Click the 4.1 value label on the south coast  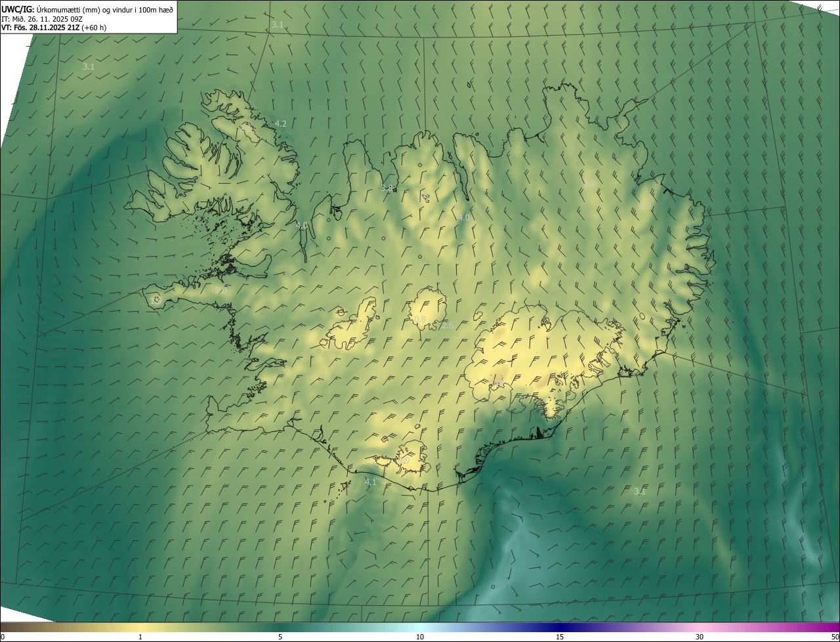click(370, 482)
